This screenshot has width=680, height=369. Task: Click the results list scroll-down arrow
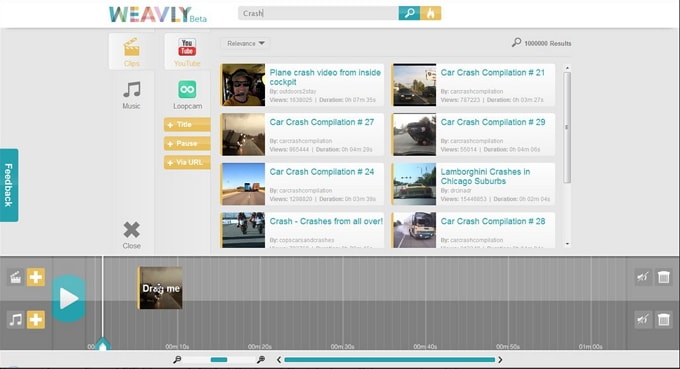[x=567, y=244]
